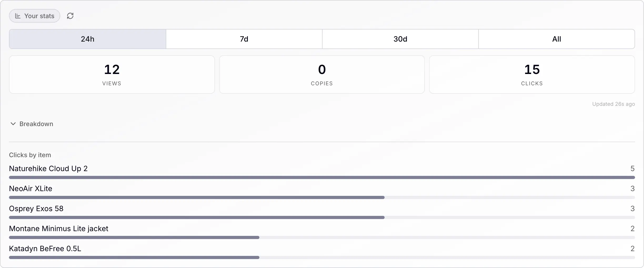Open the Katadyn BeFree 0.5L item
Screen dimensions: 644x268
coord(45,248)
